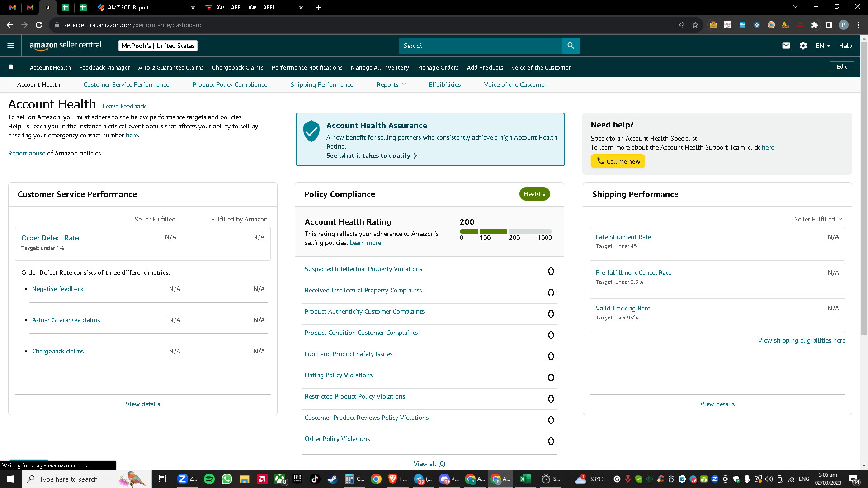Click the Call me now button
868x488 pixels.
click(618, 161)
